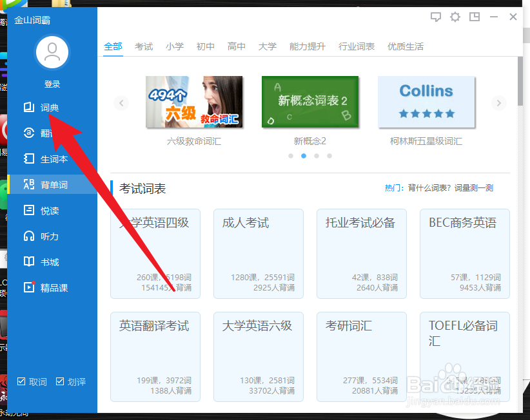530x420 pixels.
Task: Switch to the 行业词表 tab
Action: (357, 46)
